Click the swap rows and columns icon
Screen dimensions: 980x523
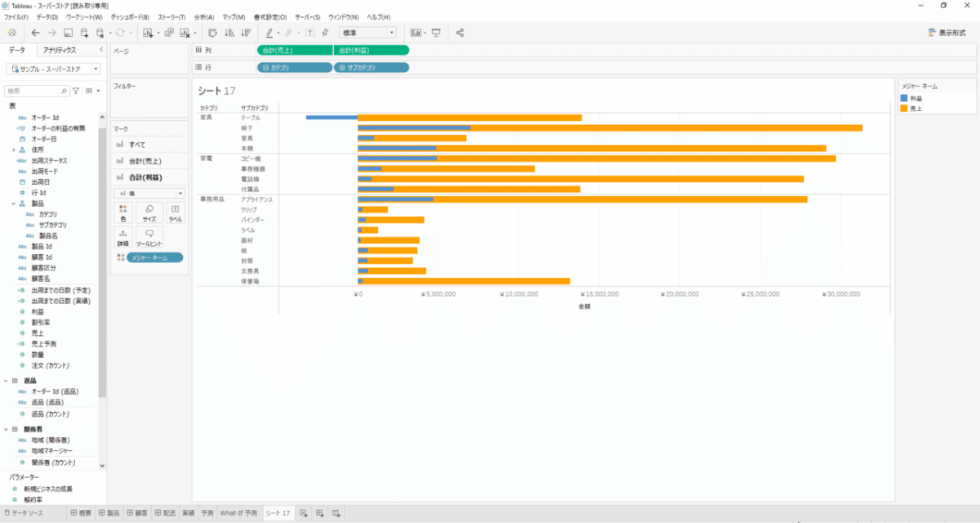(212, 33)
